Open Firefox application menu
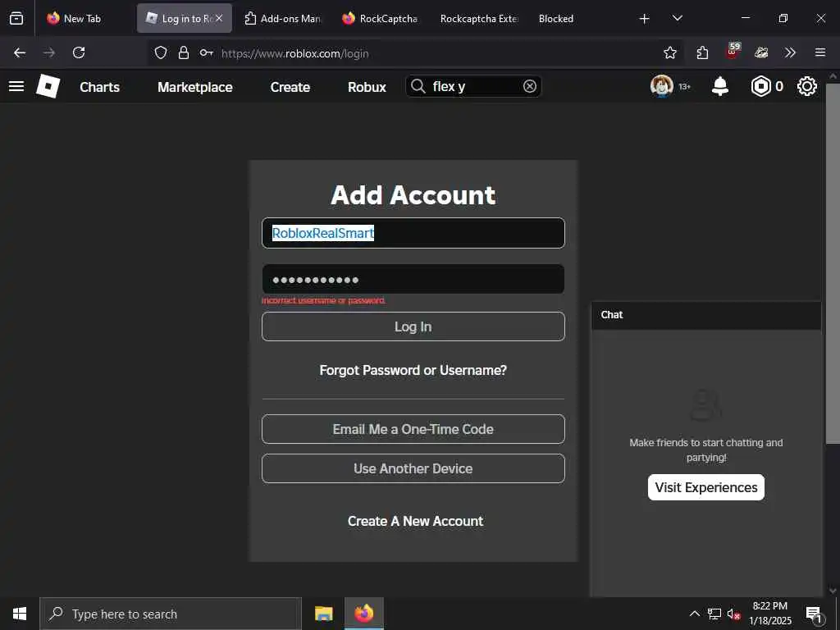This screenshot has height=630, width=840. 820,52
